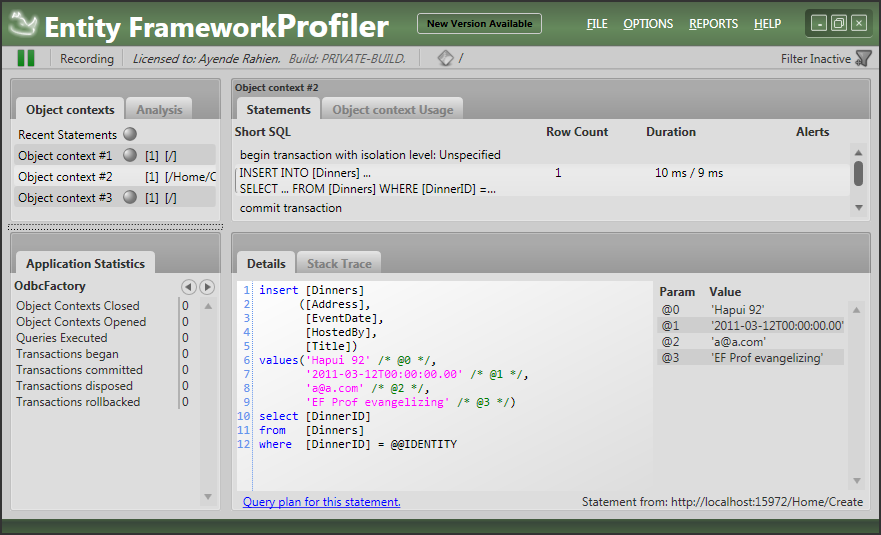Switch to the Analysis tab

pos(159,109)
